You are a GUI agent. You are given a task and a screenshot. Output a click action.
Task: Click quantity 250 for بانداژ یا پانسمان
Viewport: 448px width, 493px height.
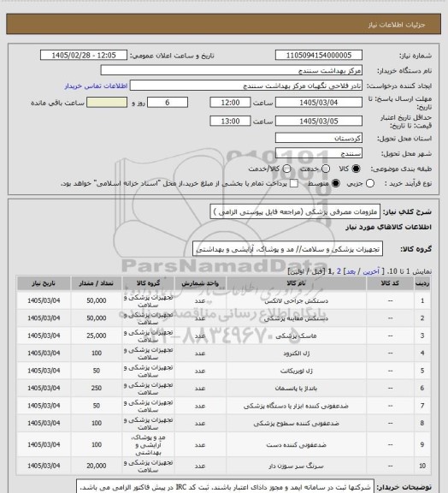[96, 389]
